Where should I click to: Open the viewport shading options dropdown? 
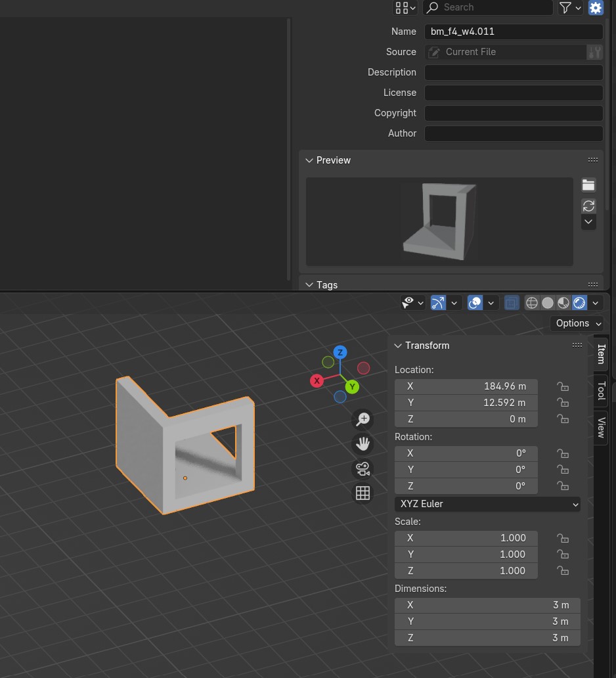coord(595,303)
